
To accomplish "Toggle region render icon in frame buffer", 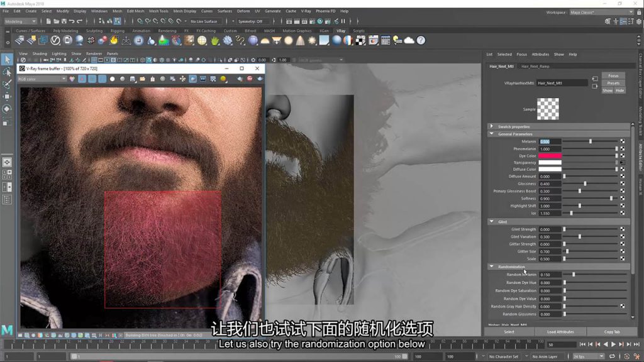I will 192,79.
